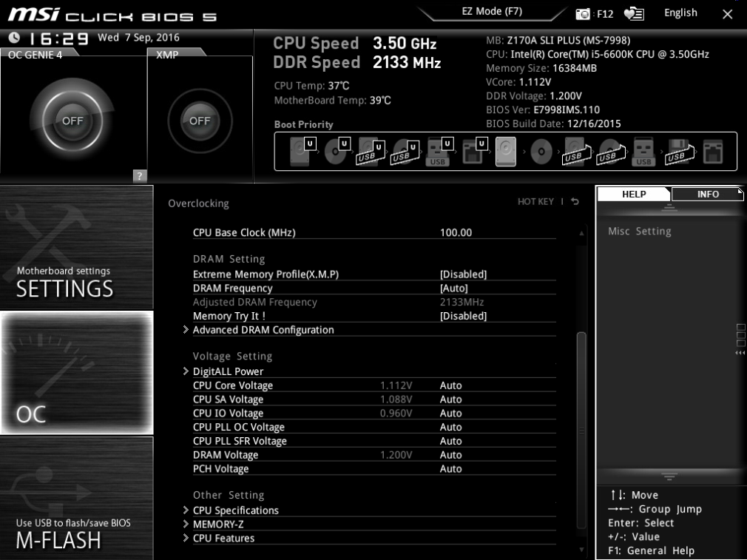
Task: Click the triple-arrow collapse handle on right edge
Action: 740,353
